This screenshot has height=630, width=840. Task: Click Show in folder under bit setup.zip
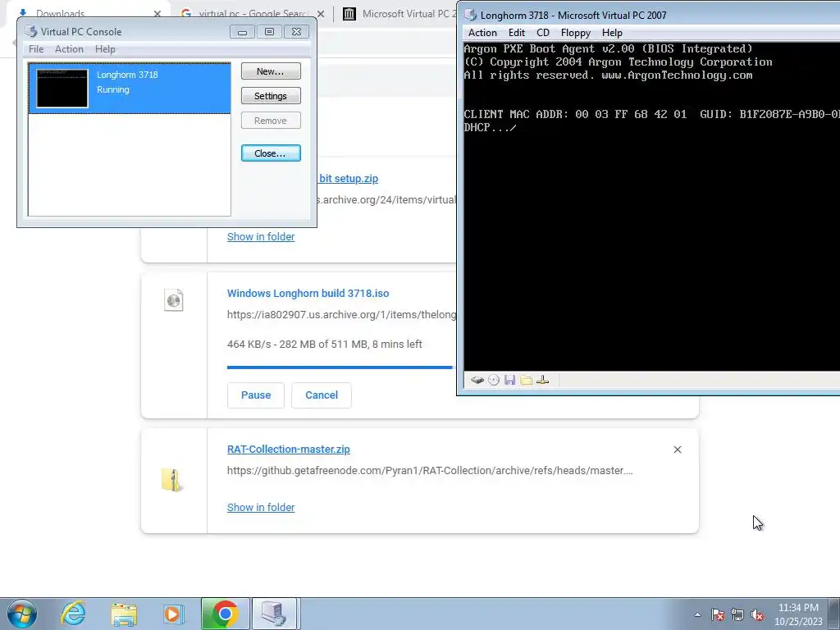click(261, 237)
